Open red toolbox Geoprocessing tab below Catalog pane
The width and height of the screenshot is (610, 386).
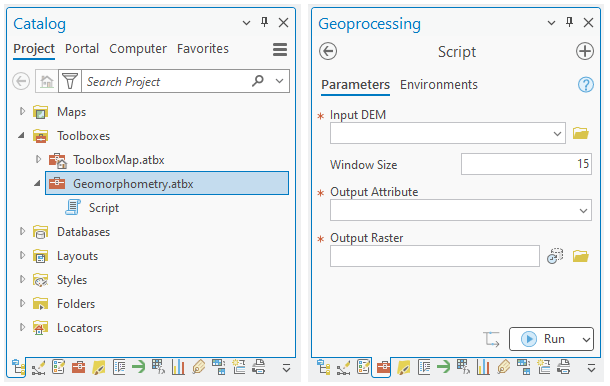point(78,367)
